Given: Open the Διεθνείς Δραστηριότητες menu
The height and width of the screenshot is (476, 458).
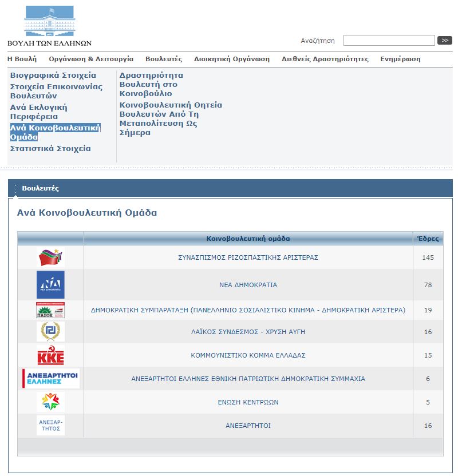Looking at the screenshot, I should pos(325,59).
